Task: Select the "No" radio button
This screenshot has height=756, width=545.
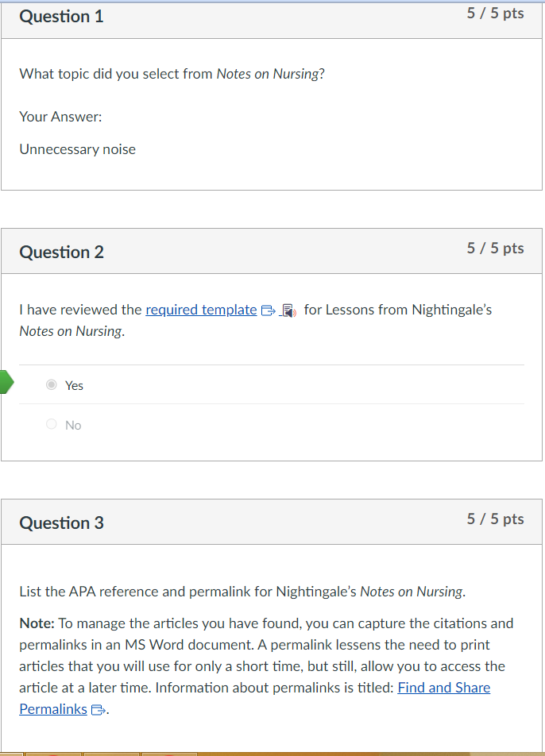Action: [x=52, y=425]
